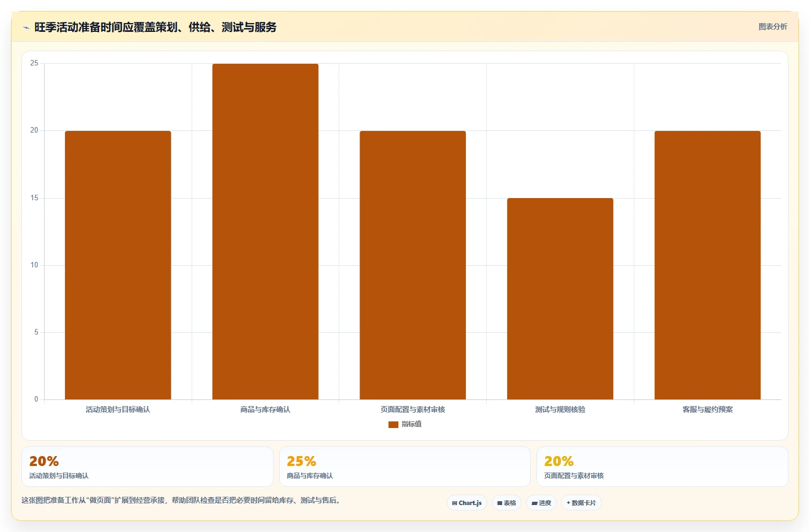This screenshot has width=810, height=532.
Task: Click the 商品与库存确认 axis label
Action: [265, 409]
